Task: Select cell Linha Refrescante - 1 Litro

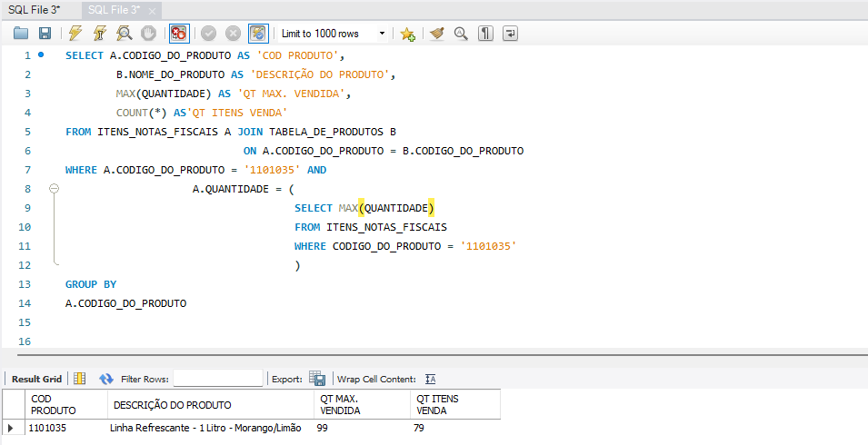Action: (x=210, y=428)
